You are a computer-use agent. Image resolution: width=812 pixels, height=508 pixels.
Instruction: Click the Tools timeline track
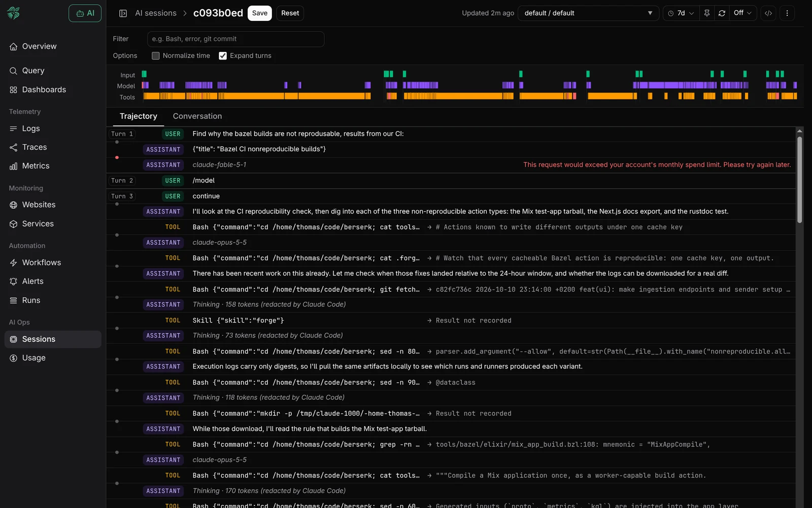[x=469, y=96]
